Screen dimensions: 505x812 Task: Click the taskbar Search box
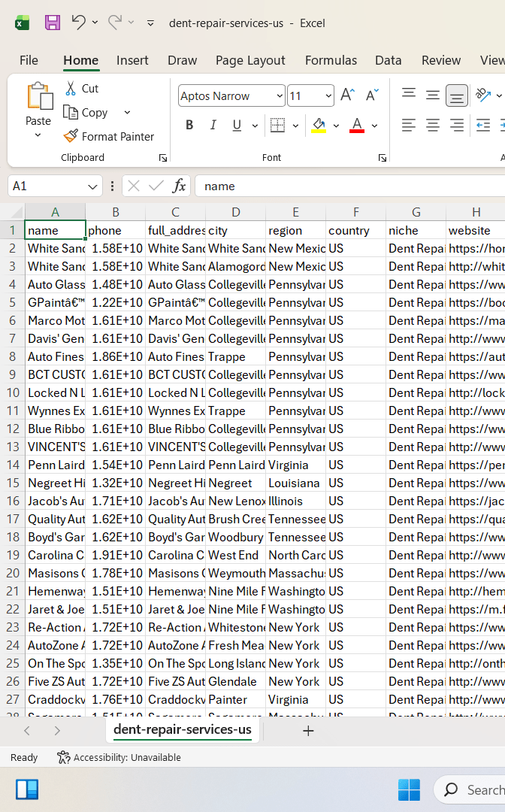tap(470, 789)
